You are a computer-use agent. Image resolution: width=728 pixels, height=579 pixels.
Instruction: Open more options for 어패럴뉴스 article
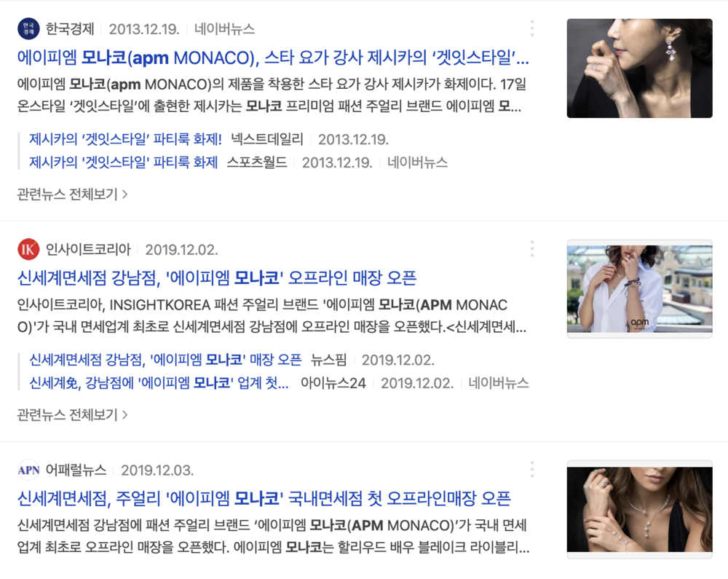tap(532, 470)
